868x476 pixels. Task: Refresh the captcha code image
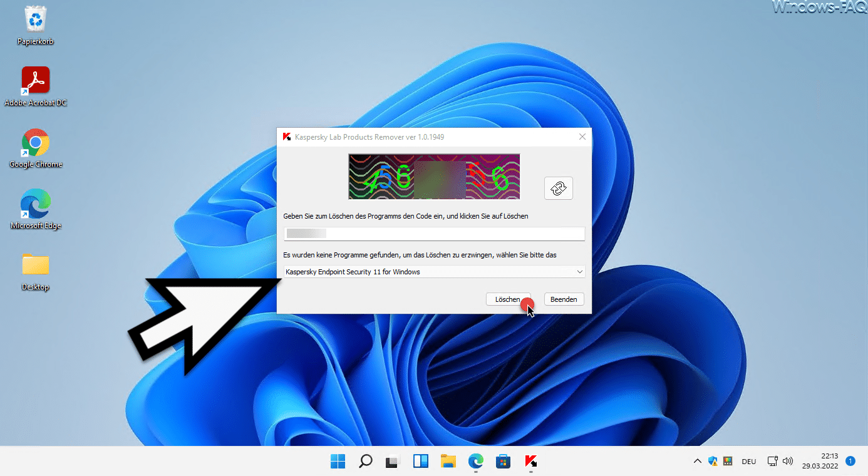tap(559, 189)
